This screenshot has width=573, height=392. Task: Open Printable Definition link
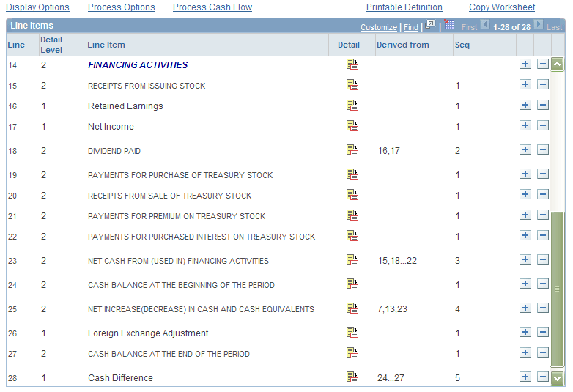coord(404,7)
